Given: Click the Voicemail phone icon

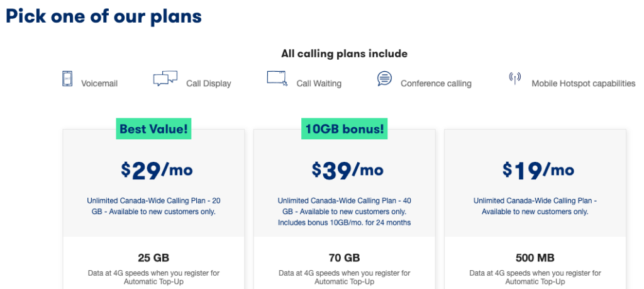Looking at the screenshot, I should point(67,79).
